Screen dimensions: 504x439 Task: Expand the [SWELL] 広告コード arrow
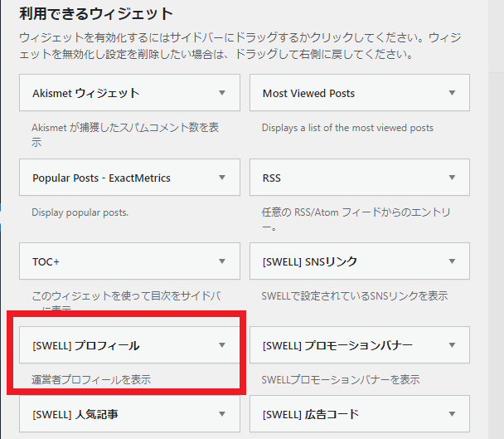point(452,414)
